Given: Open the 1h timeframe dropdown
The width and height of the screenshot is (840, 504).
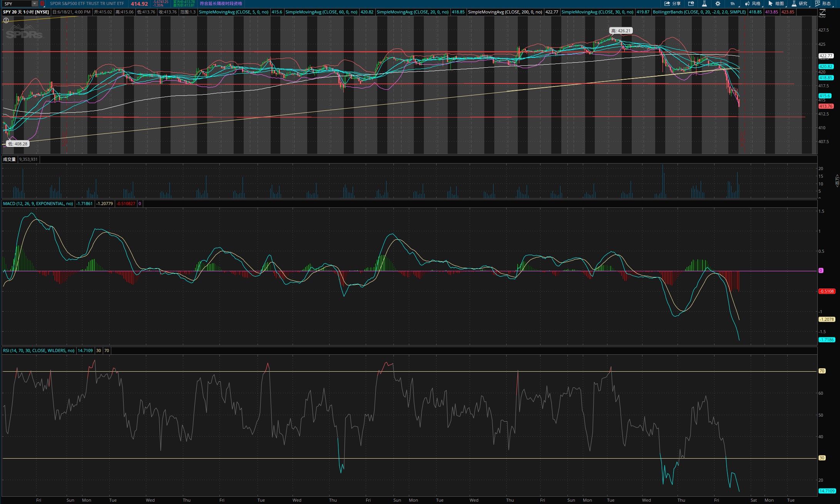Looking at the screenshot, I should (733, 4).
